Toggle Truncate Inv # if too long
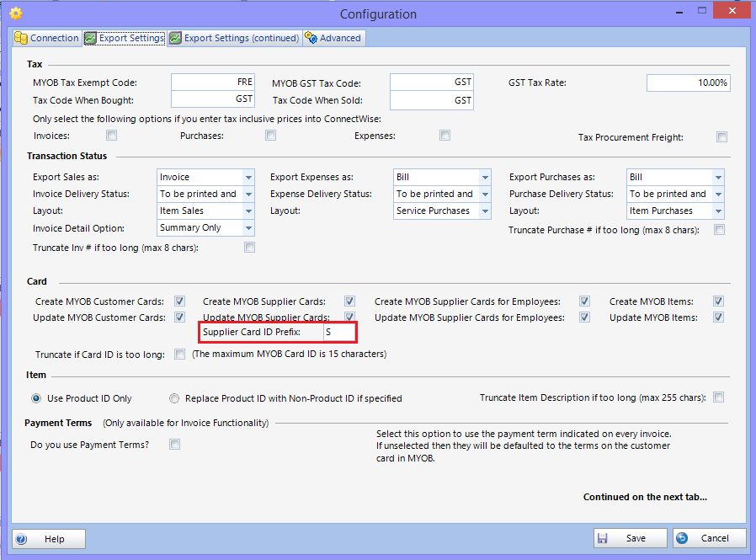 point(249,248)
